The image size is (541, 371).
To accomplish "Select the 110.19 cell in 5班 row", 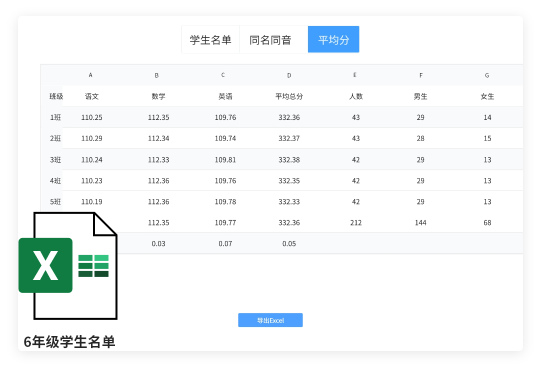I will point(92,202).
